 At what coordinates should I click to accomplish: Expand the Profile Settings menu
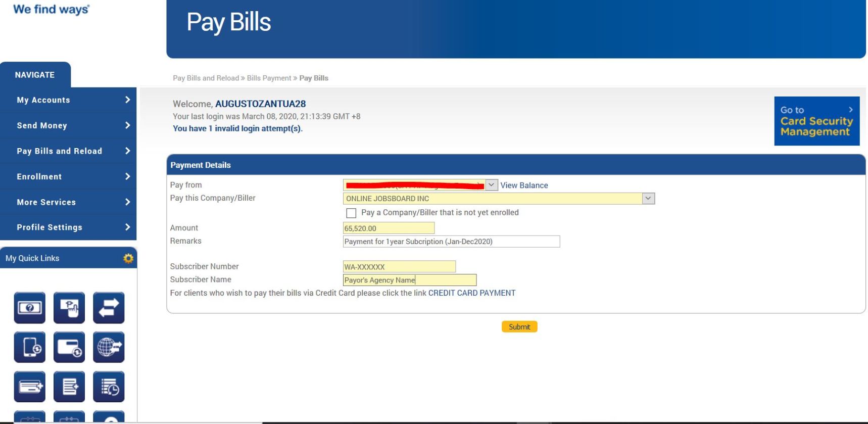click(x=68, y=227)
